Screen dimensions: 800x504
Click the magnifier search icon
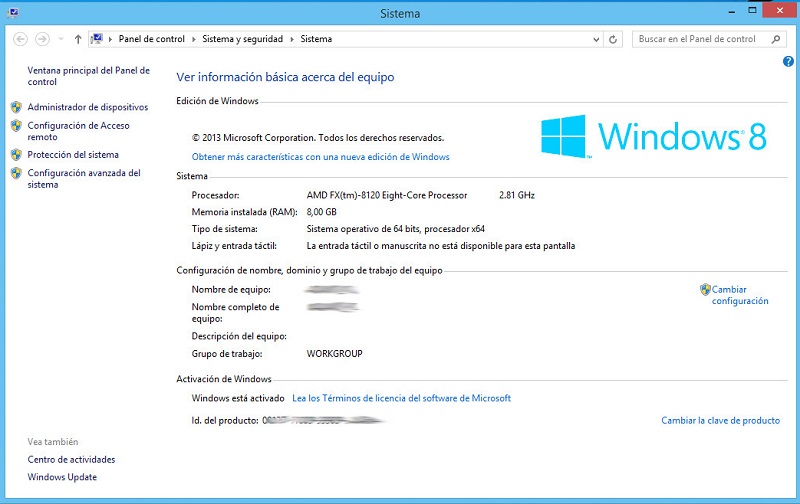tap(776, 39)
